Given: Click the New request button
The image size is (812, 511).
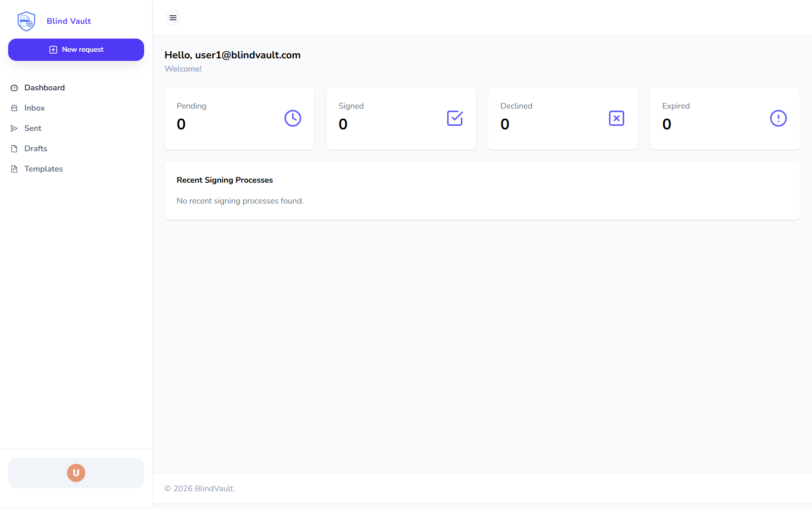Looking at the screenshot, I should pyautogui.click(x=76, y=50).
